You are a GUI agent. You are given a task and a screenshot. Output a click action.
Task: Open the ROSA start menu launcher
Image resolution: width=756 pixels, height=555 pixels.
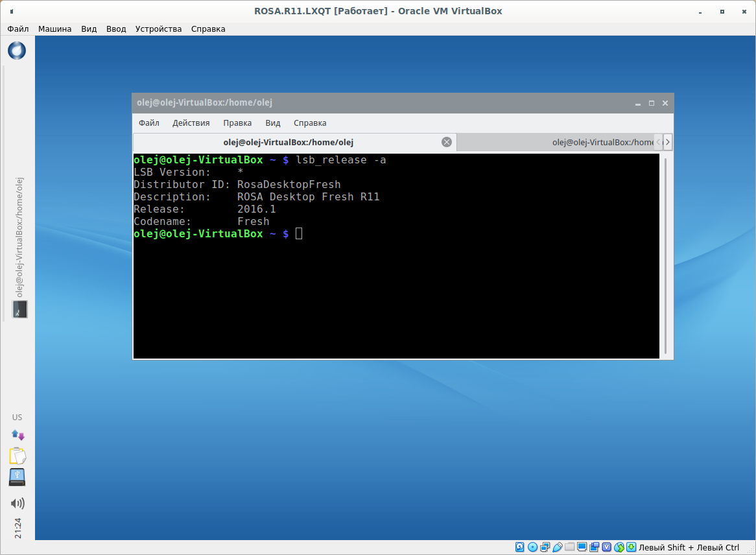[x=17, y=50]
